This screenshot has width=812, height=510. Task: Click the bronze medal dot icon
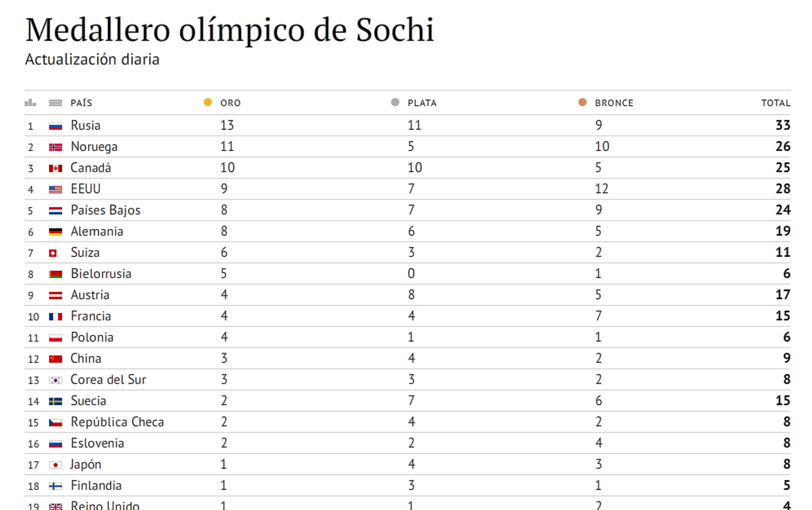click(582, 102)
